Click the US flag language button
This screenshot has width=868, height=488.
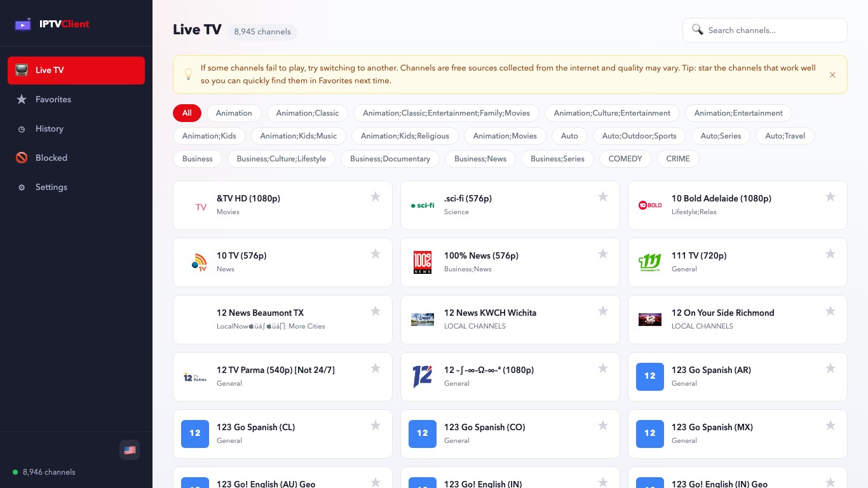point(130,450)
